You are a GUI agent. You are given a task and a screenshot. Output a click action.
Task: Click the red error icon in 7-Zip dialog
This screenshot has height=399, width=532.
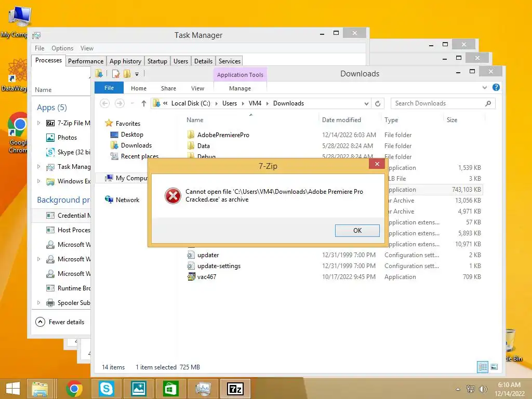pos(172,196)
